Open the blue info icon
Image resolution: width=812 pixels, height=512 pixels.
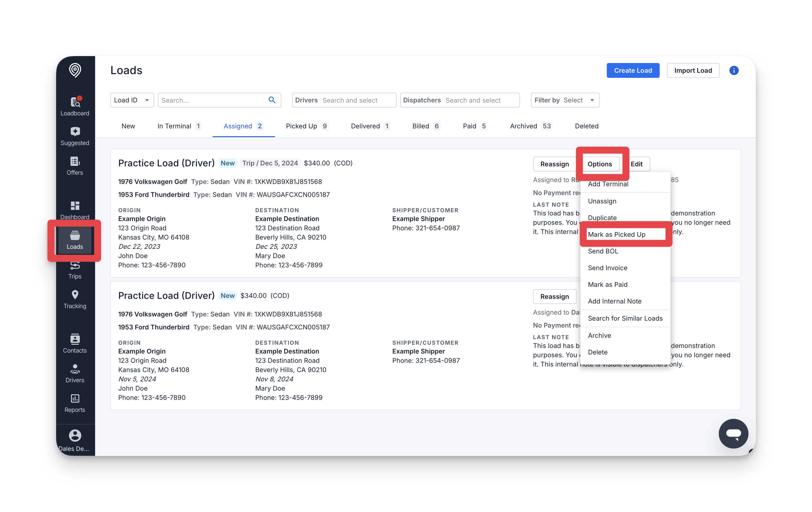tap(734, 70)
